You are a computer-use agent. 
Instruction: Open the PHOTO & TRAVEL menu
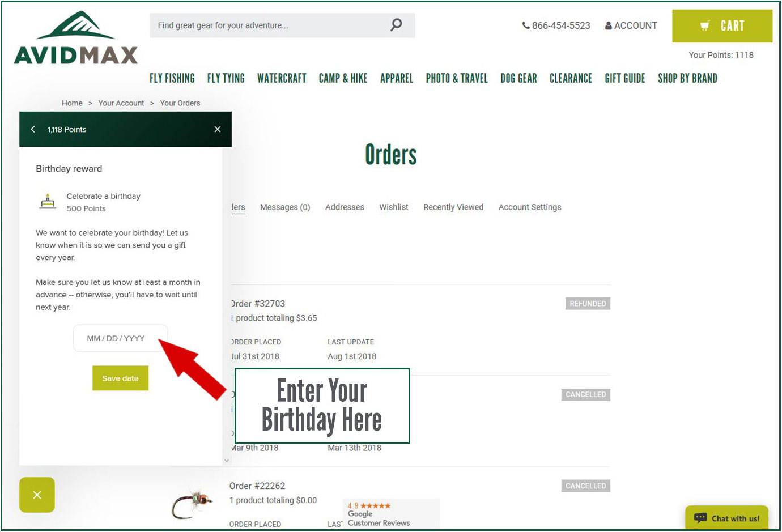point(457,78)
